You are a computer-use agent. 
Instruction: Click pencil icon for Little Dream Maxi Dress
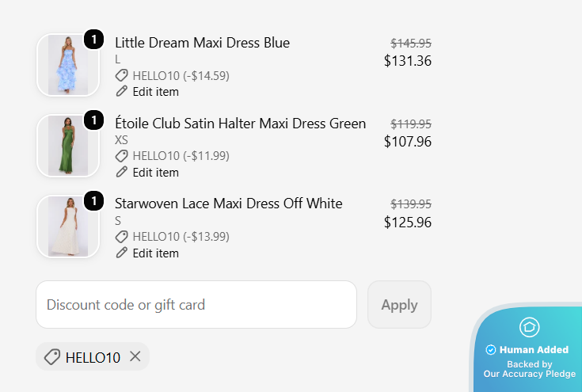[121, 91]
